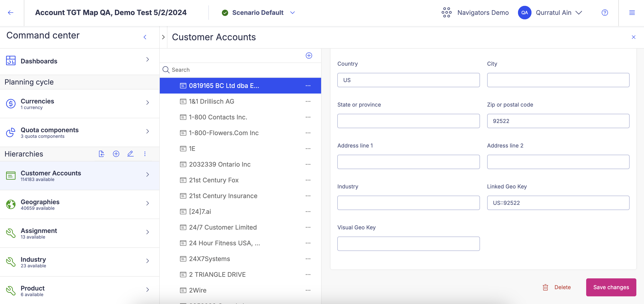Select the 2032339 Ontario Inc account
644x304 pixels.
tap(240, 164)
